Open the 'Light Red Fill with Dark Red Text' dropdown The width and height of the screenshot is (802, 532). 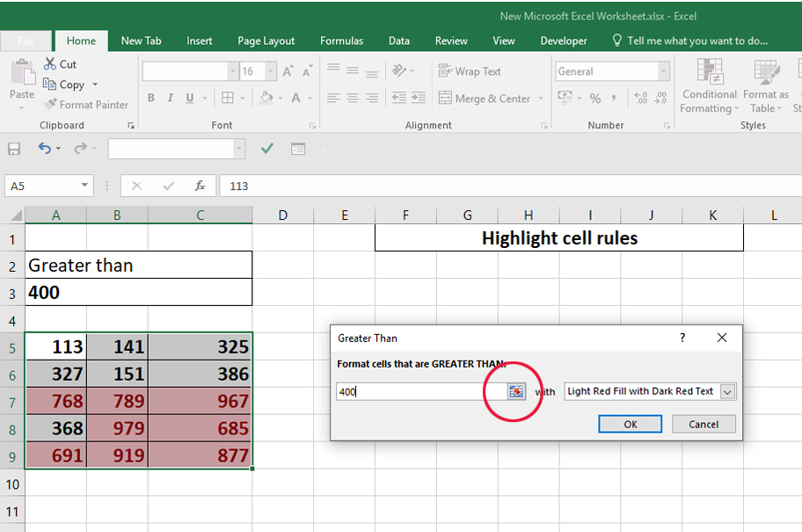click(x=726, y=391)
